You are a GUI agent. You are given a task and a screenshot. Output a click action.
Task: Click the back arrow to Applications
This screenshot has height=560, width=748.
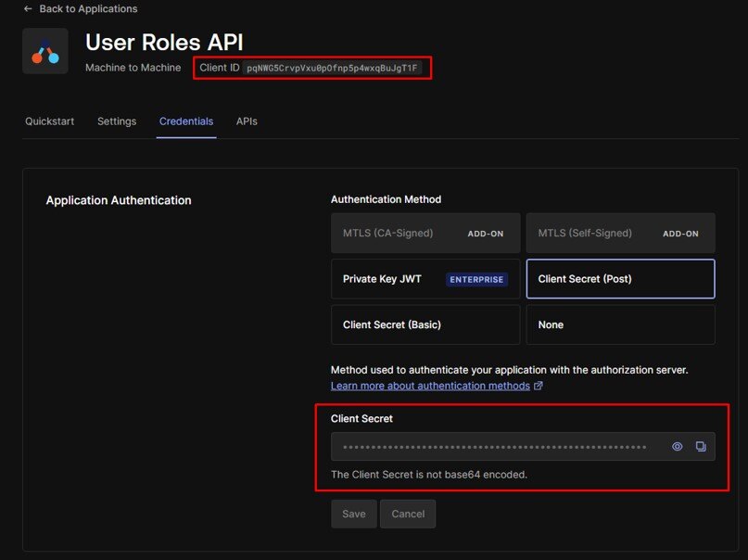[28, 8]
